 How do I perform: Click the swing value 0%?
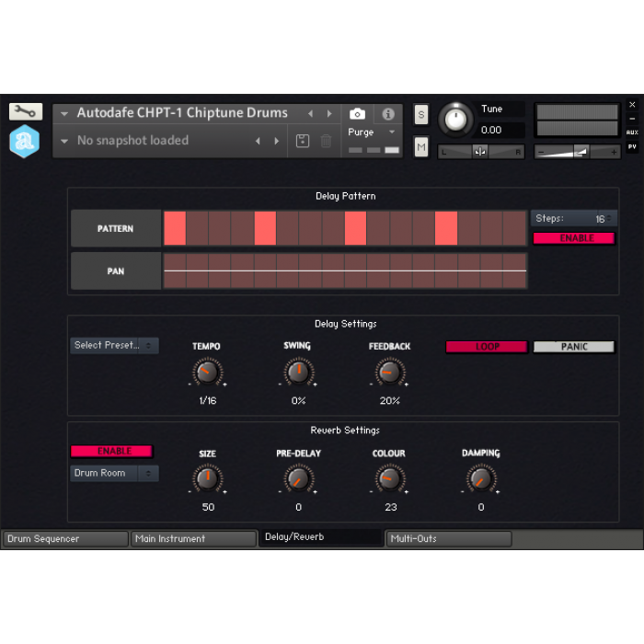(x=299, y=400)
